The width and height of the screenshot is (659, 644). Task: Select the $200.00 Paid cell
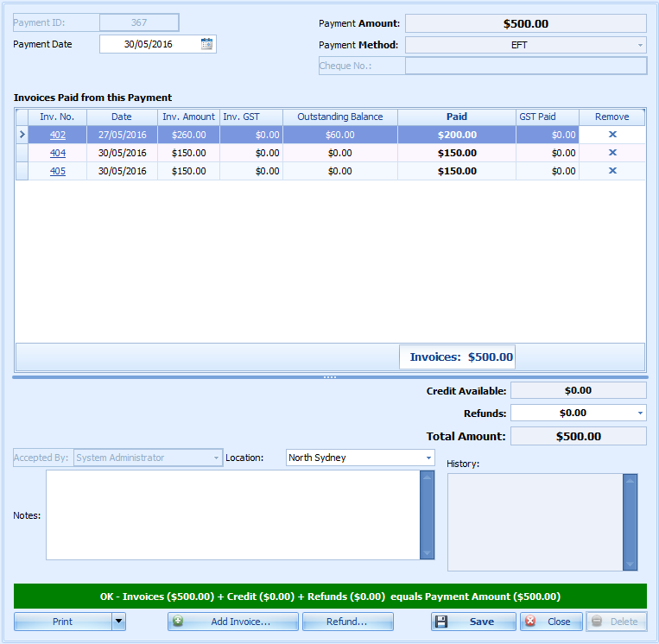click(x=457, y=135)
